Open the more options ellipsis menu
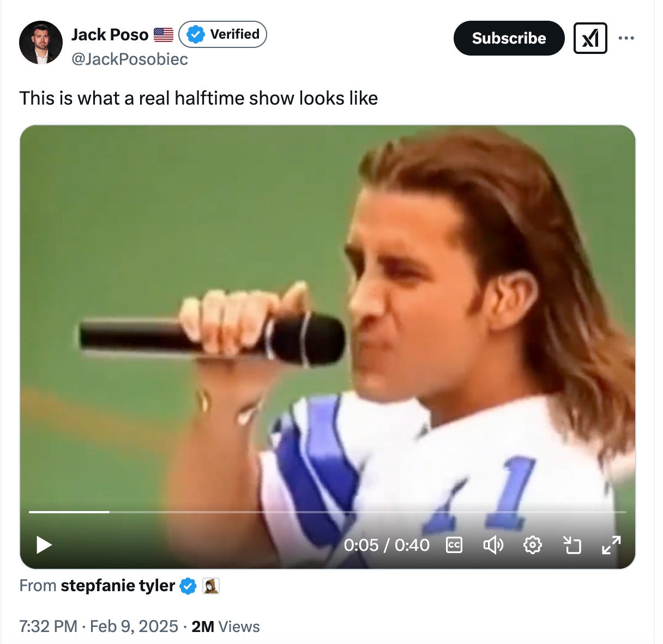Viewport: 663px width, 644px height. tap(626, 38)
